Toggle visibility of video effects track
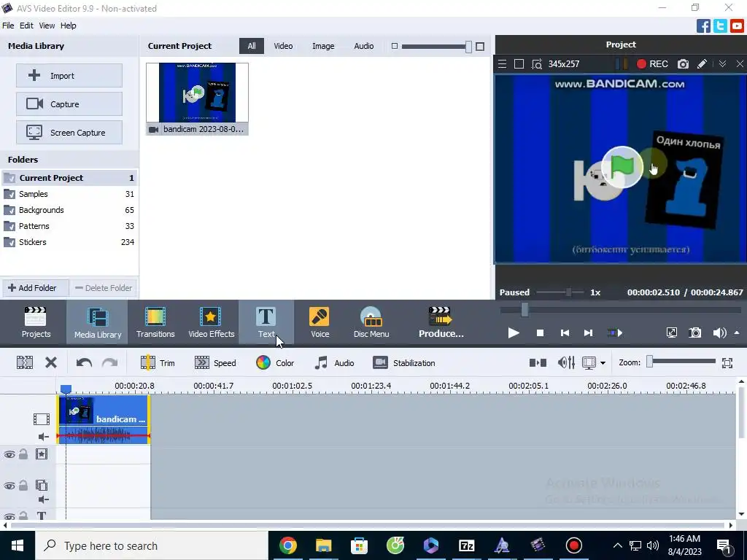Screen dimensions: 747x560 coord(9,454)
